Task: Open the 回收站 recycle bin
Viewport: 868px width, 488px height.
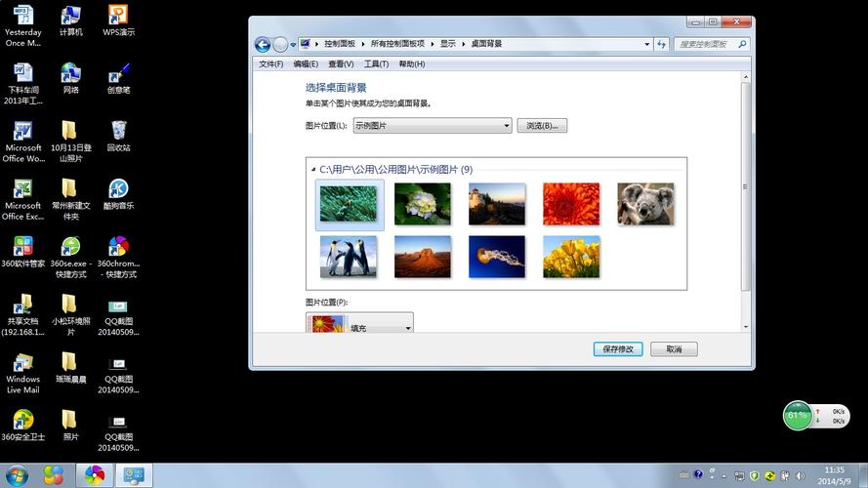Action: (118, 136)
